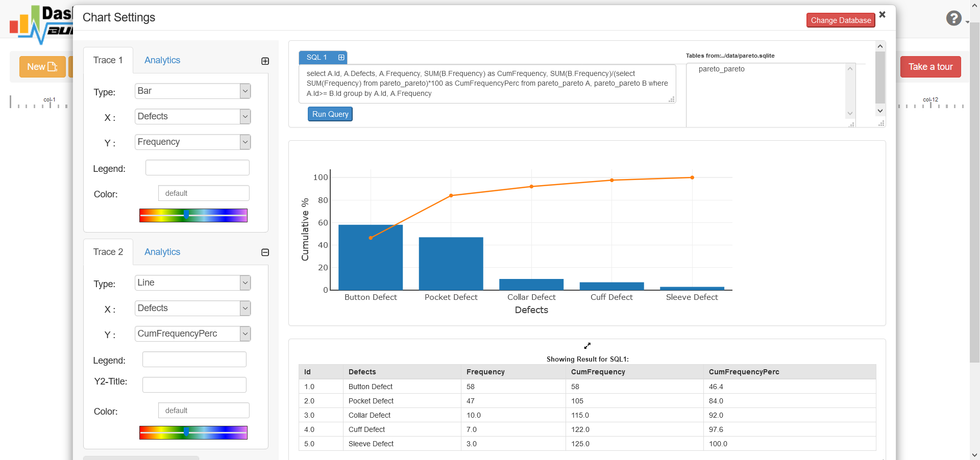Adjust Trace 1 rainbow color slider
This screenshot has width=980, height=460.
pyautogui.click(x=193, y=215)
